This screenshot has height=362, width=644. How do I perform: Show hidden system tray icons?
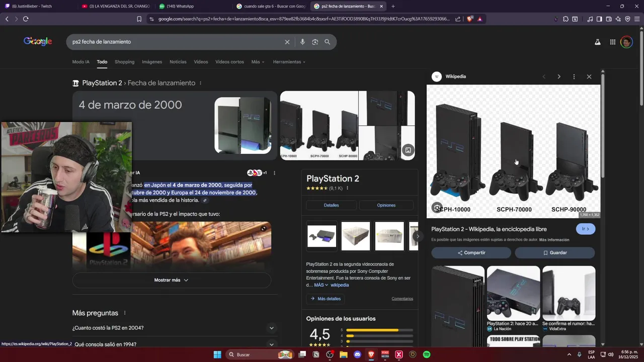569,354
